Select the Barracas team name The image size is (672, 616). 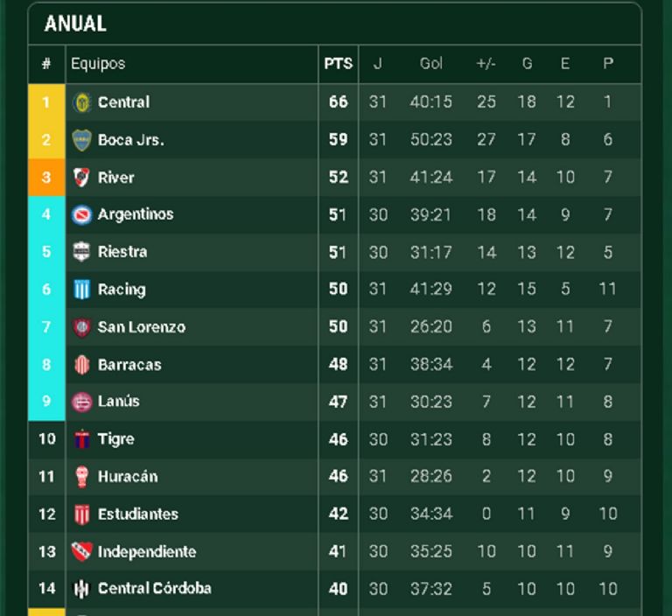[129, 365]
